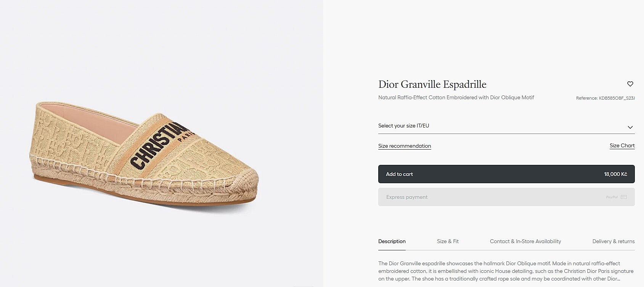The width and height of the screenshot is (644, 287).
Task: Click the product description paragraph text
Action: coord(506,271)
